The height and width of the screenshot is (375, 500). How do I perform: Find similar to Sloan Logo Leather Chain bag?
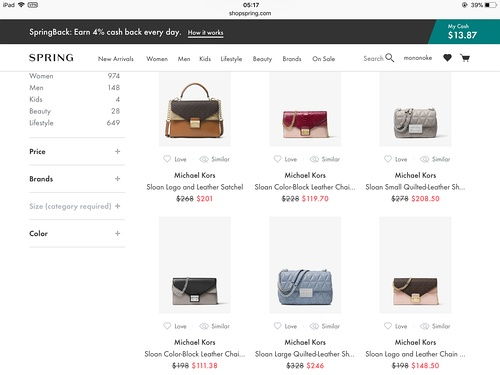tap(435, 326)
